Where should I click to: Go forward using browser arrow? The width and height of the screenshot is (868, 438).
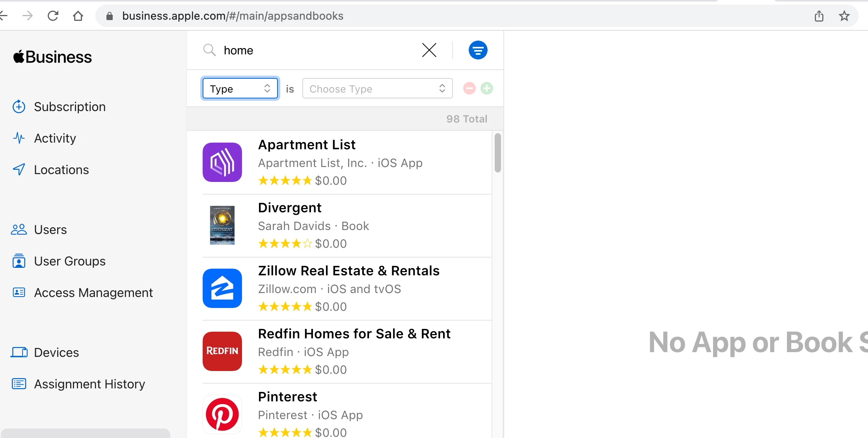(28, 16)
